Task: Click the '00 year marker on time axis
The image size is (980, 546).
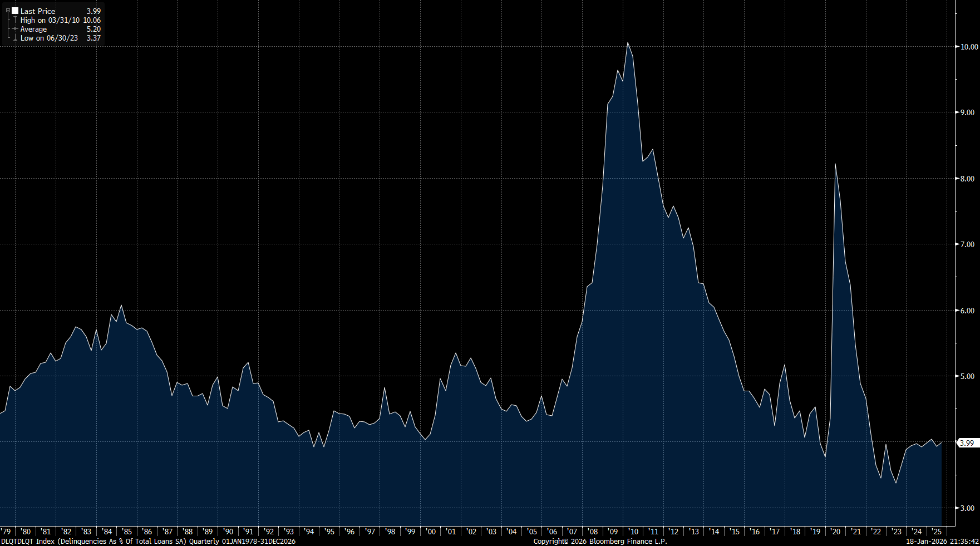Action: [x=430, y=532]
